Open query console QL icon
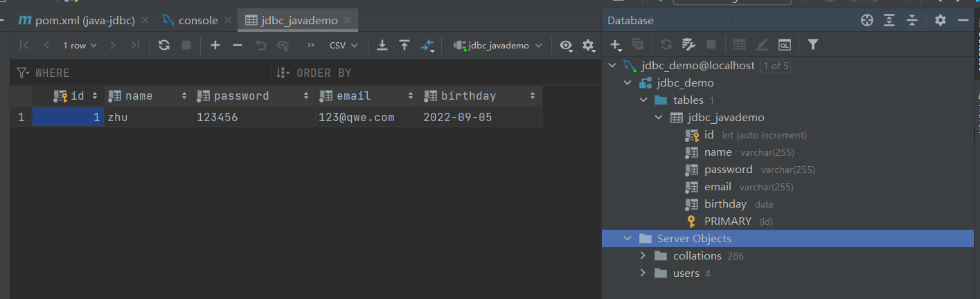980x299 pixels. [784, 44]
